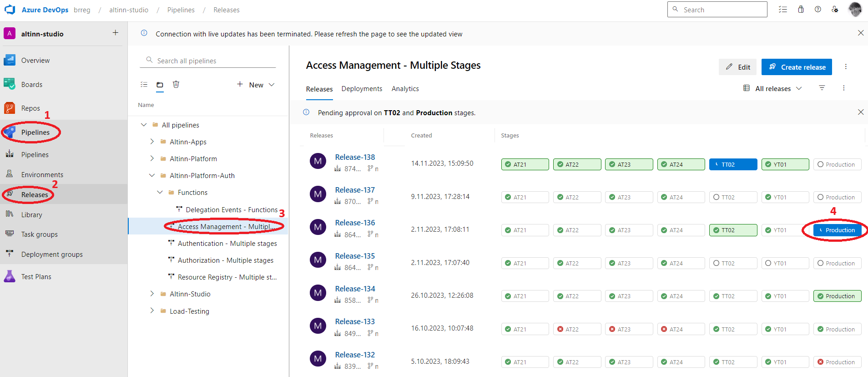Open Release-134 link

coord(355,289)
